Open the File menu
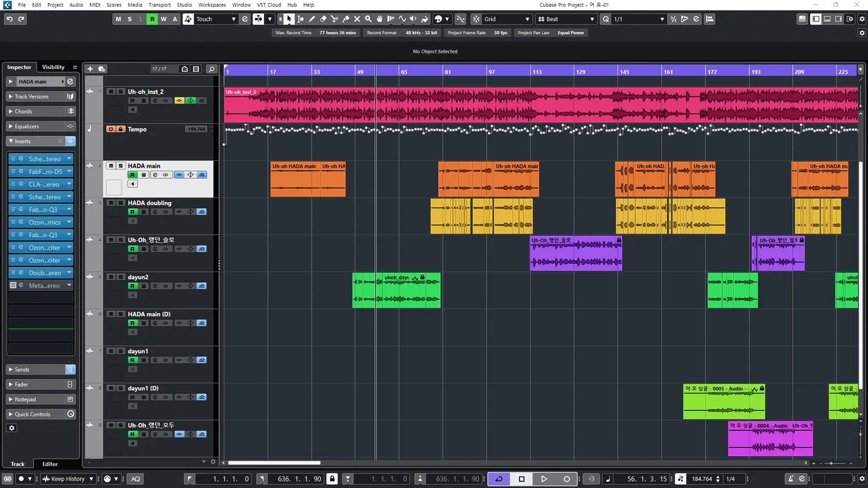 (22, 5)
